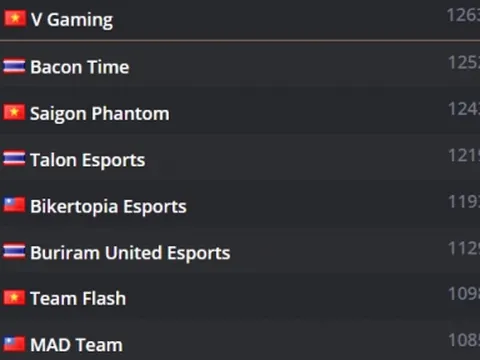
Task: Select the Saigon Phantom team name
Action: coord(100,114)
